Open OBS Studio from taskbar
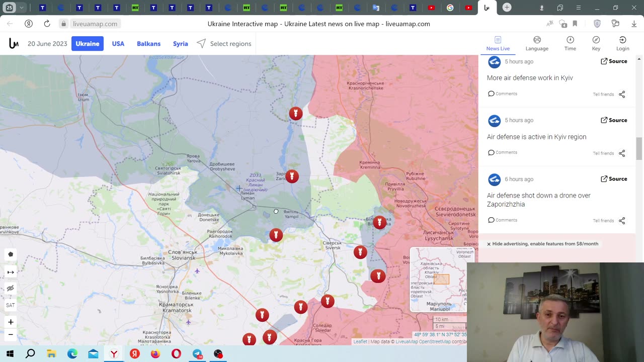Image resolution: width=644 pixels, height=362 pixels. pos(218,354)
